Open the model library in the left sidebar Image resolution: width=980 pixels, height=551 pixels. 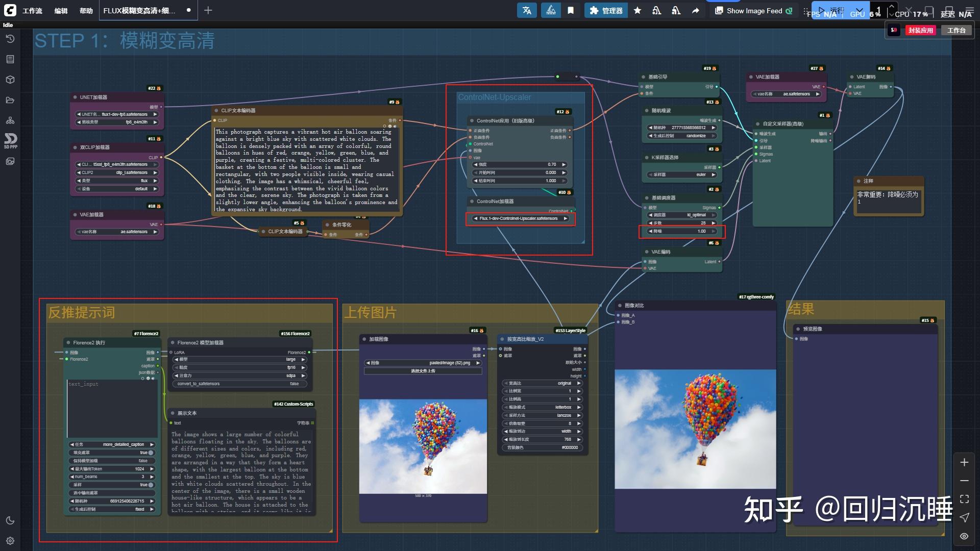tap(10, 80)
